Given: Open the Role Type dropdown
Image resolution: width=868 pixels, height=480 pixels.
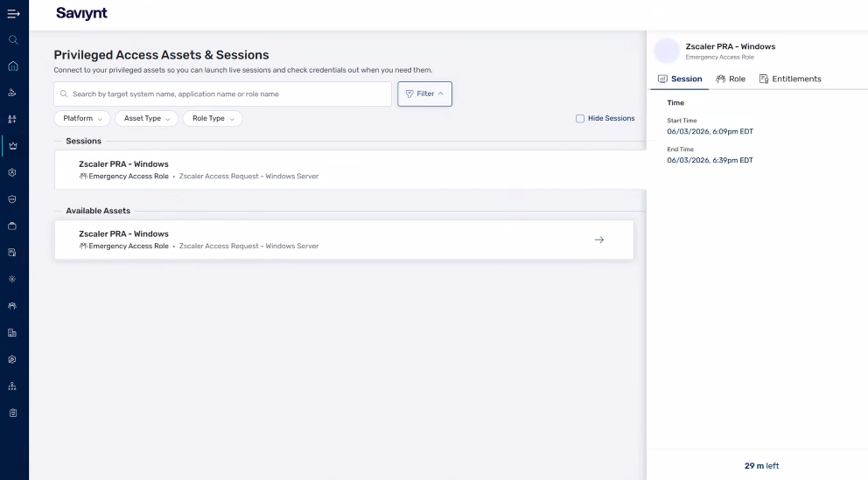Looking at the screenshot, I should (x=213, y=118).
